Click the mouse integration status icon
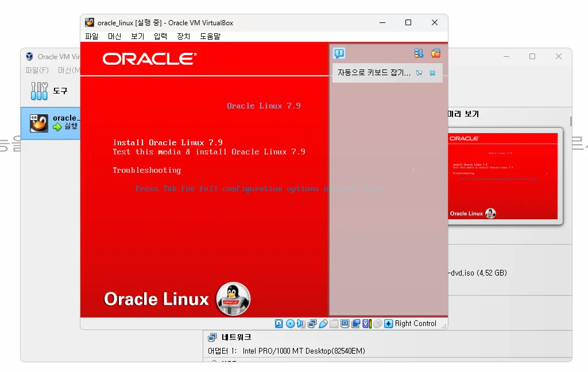Screen dimensions: 588x372 click(378, 324)
